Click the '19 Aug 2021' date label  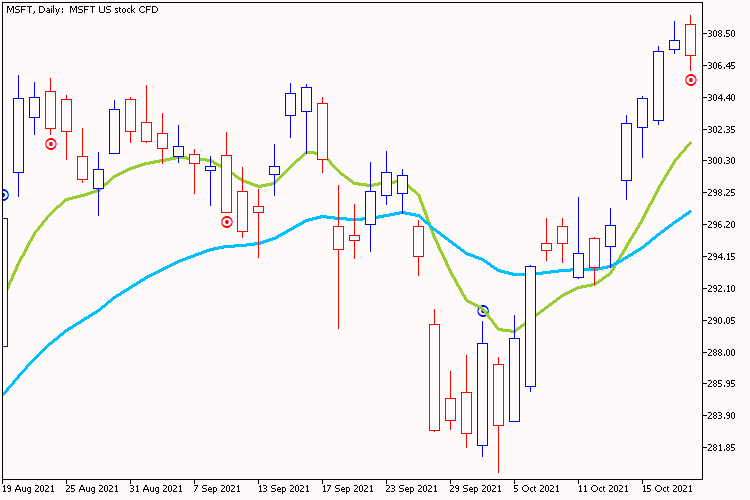point(28,489)
